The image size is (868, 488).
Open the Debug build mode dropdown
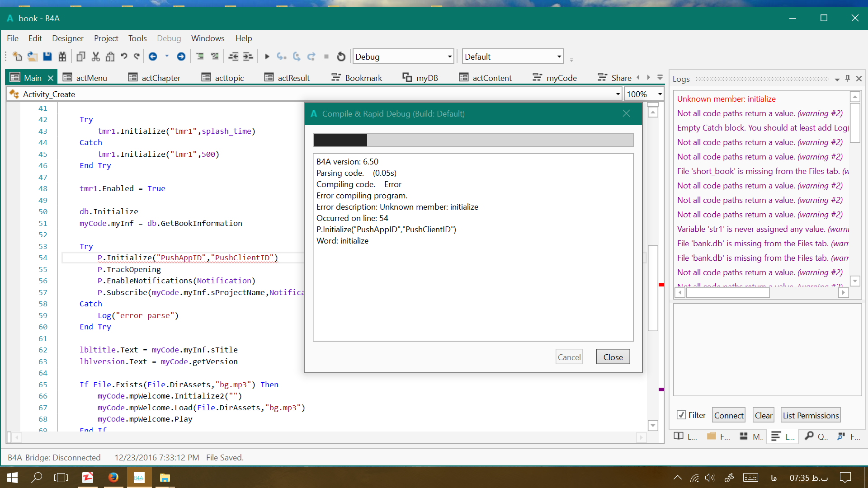pos(449,56)
